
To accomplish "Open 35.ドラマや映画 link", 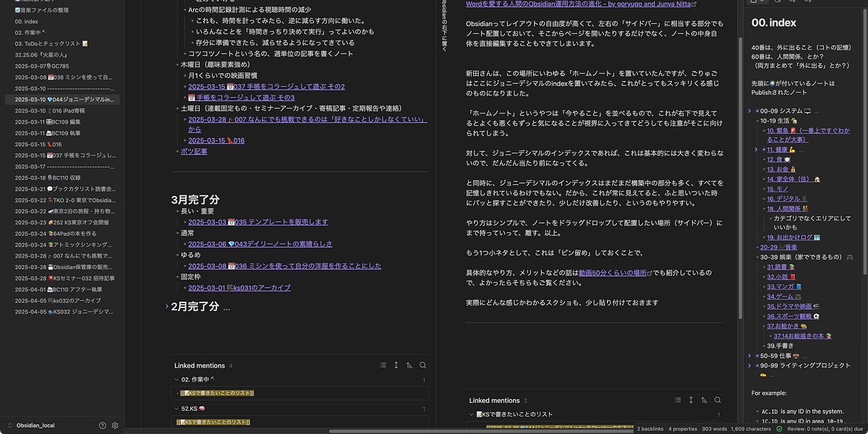I will click(x=793, y=306).
